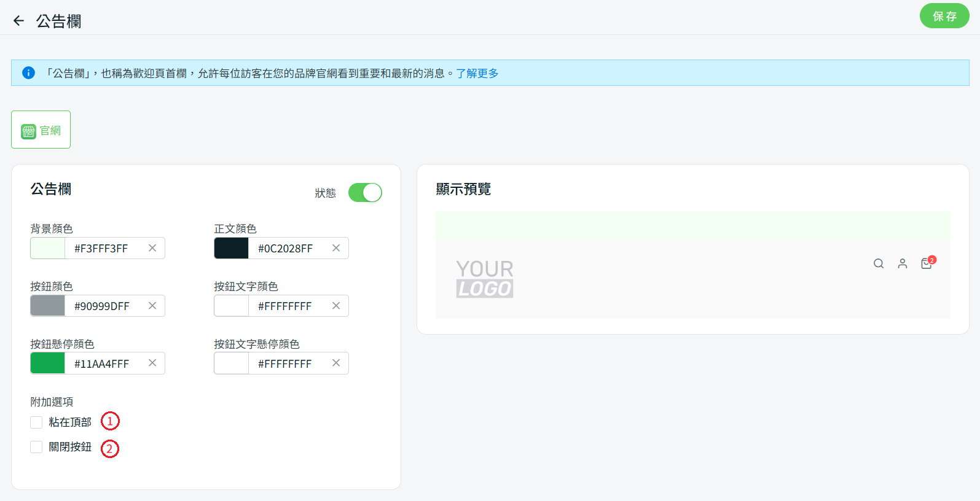
Task: Clear the 按鈕文字顏色 value
Action: pyautogui.click(x=336, y=306)
